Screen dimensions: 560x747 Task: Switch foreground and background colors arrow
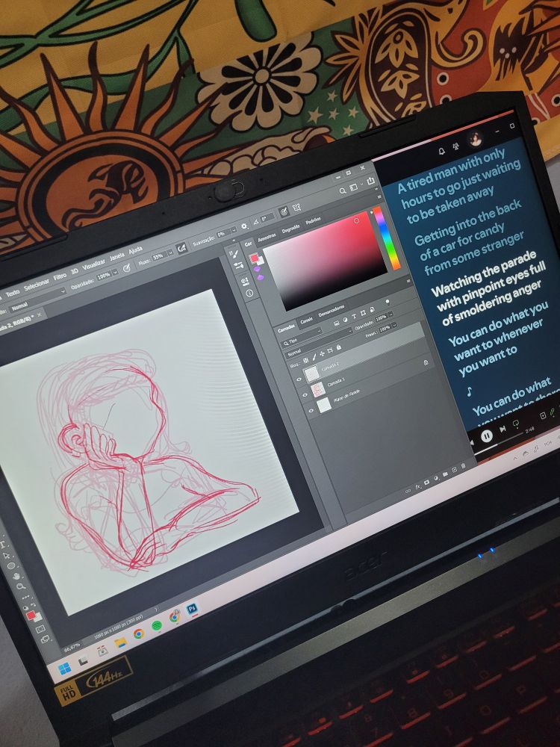[34, 604]
